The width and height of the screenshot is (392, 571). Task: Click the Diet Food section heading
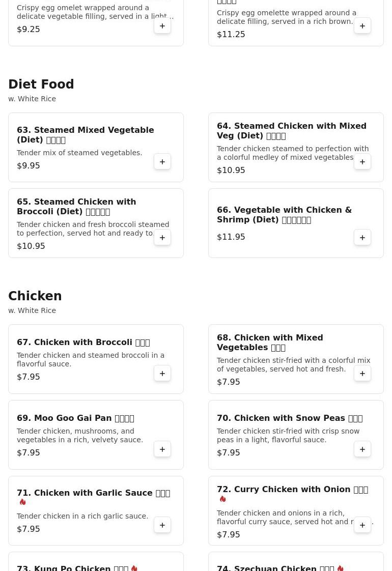(x=41, y=84)
